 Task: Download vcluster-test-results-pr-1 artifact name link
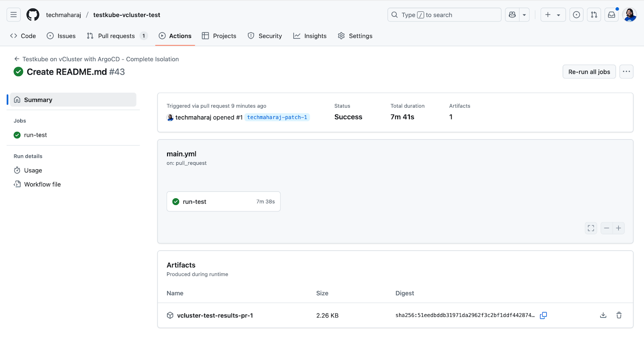tap(215, 316)
